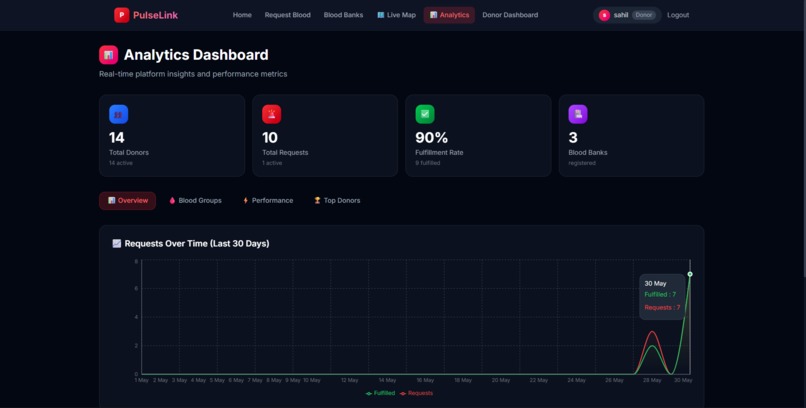The width and height of the screenshot is (806, 408).
Task: Click the Analytics Dashboard heading
Action: [196, 55]
